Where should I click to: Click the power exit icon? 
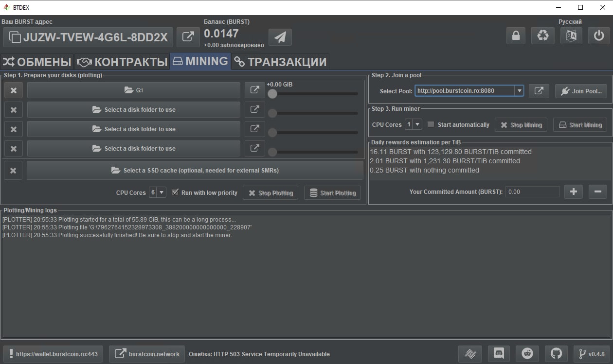click(x=599, y=35)
